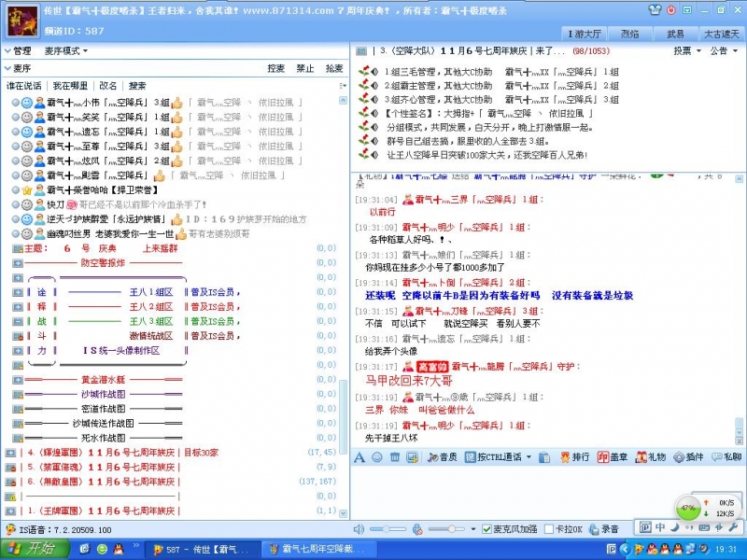747x560 pixels.
Task: Expand the 公告 announcement dropdown
Action: pyautogui.click(x=722, y=51)
